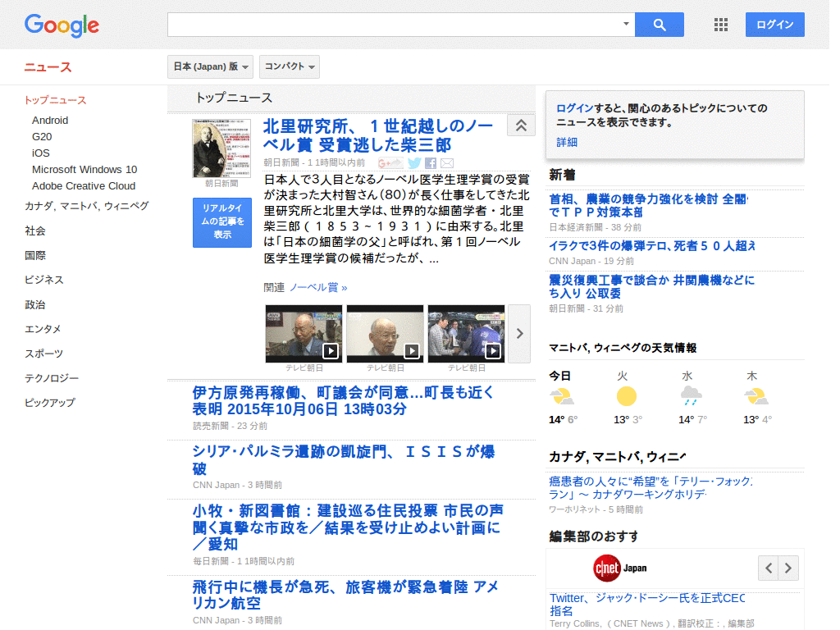Select iOS topic in sidebar
Viewport: 840px width, 630px height.
tap(41, 153)
